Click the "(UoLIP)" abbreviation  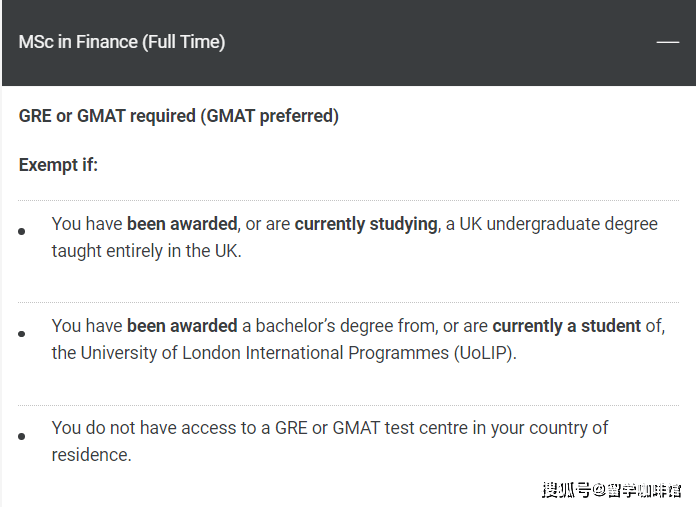[x=485, y=353]
